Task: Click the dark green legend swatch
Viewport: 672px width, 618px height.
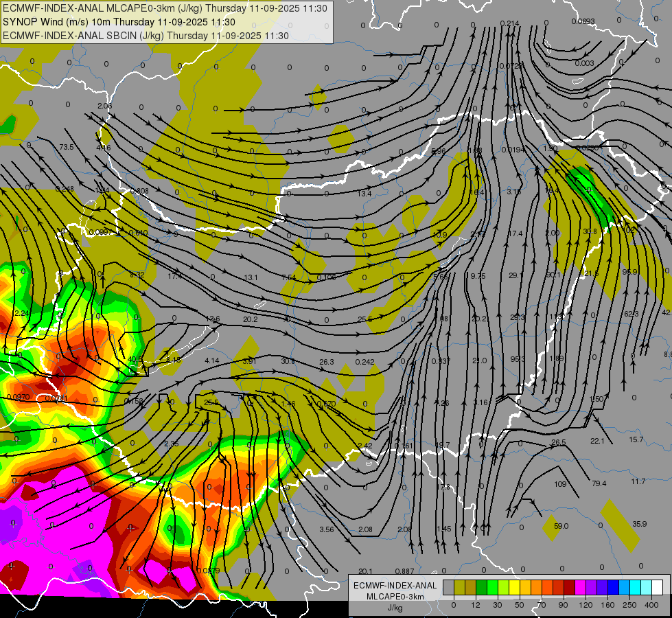Action: point(481,587)
